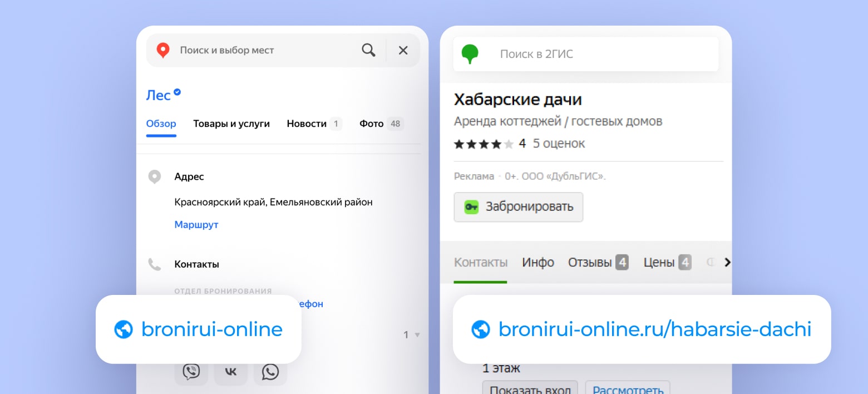Click the globe icon in 'habarsie-dachi' card
Screen dimensions: 868x394
[480, 329]
